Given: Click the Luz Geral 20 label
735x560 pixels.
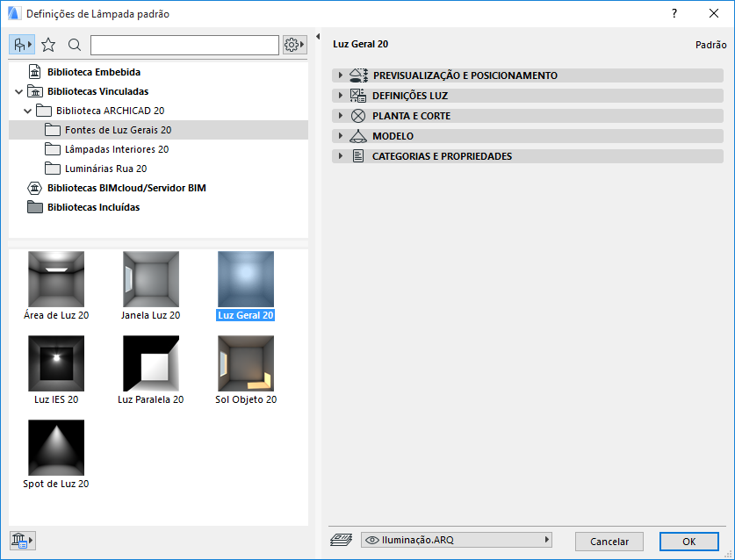Looking at the screenshot, I should (x=246, y=315).
